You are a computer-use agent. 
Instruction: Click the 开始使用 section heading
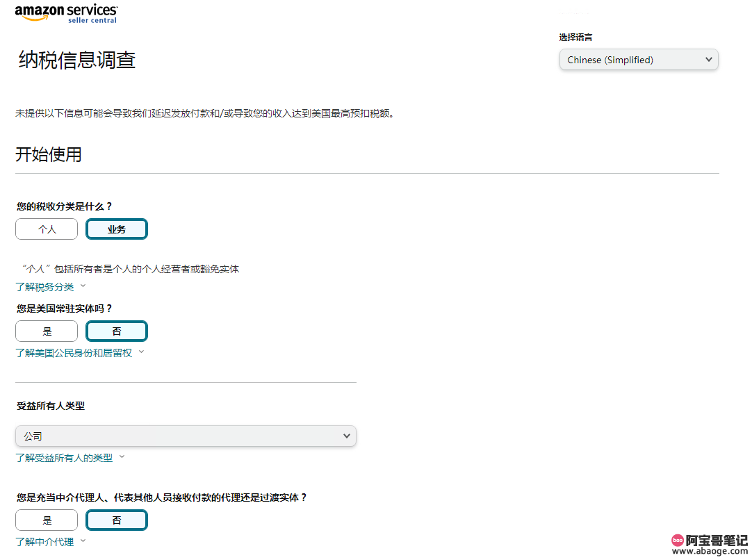48,154
